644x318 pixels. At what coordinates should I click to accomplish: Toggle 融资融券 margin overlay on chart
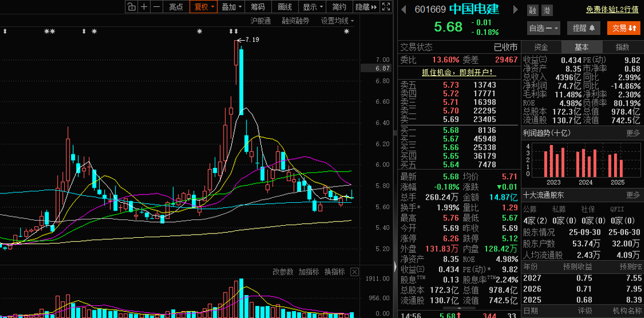(296, 20)
